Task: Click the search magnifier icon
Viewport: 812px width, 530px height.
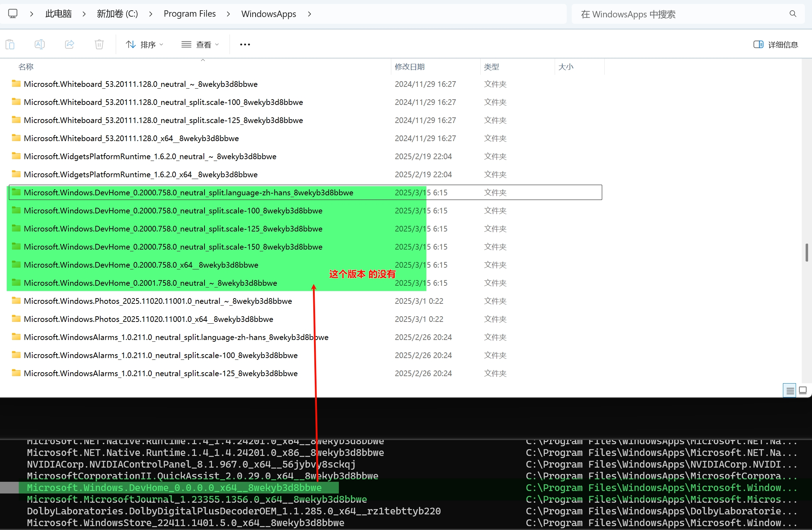Action: pyautogui.click(x=793, y=14)
